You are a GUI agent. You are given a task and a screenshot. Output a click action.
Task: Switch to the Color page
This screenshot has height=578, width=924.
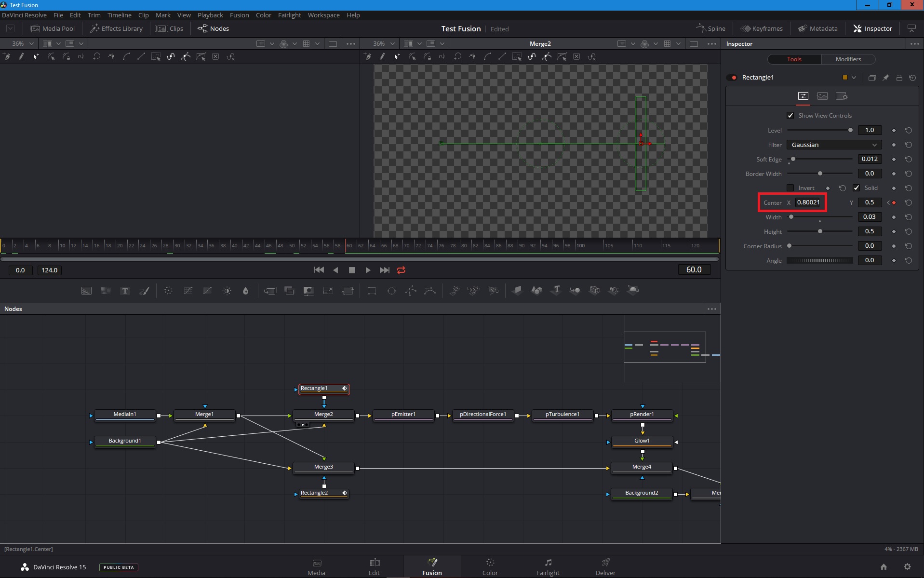point(490,567)
